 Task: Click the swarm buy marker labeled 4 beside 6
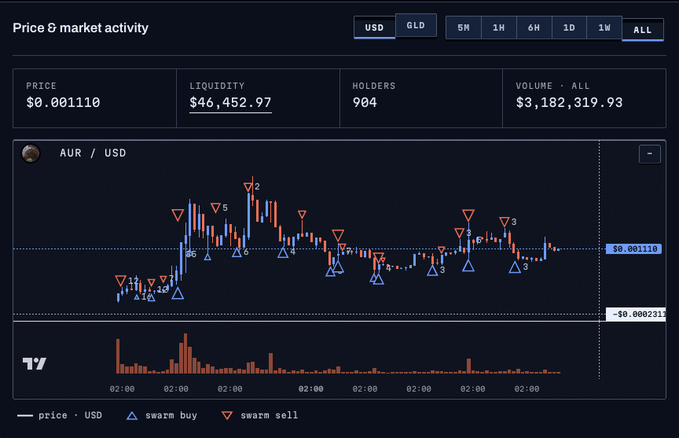(x=283, y=253)
